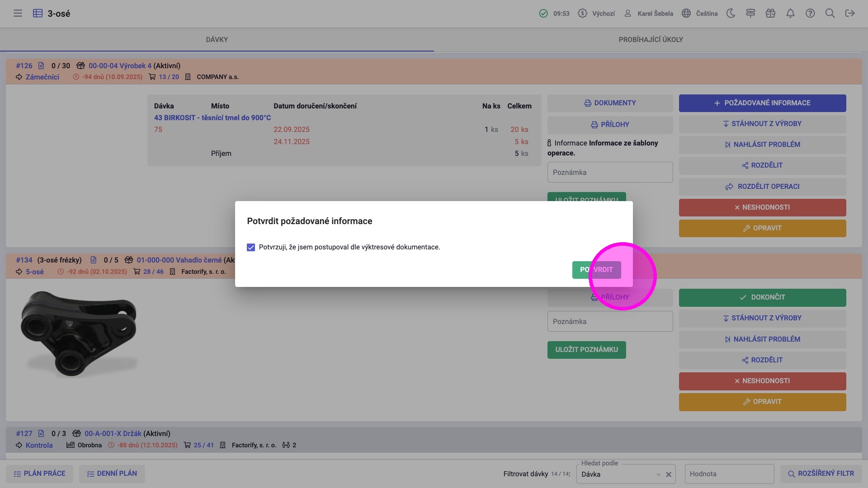Screen dimensions: 868x488
Task: Open search magnifier icon in header
Action: pyautogui.click(x=830, y=14)
